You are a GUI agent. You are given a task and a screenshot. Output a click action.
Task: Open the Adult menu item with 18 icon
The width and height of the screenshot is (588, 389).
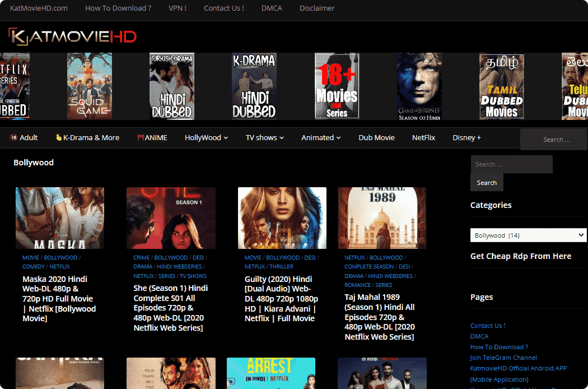tap(24, 138)
